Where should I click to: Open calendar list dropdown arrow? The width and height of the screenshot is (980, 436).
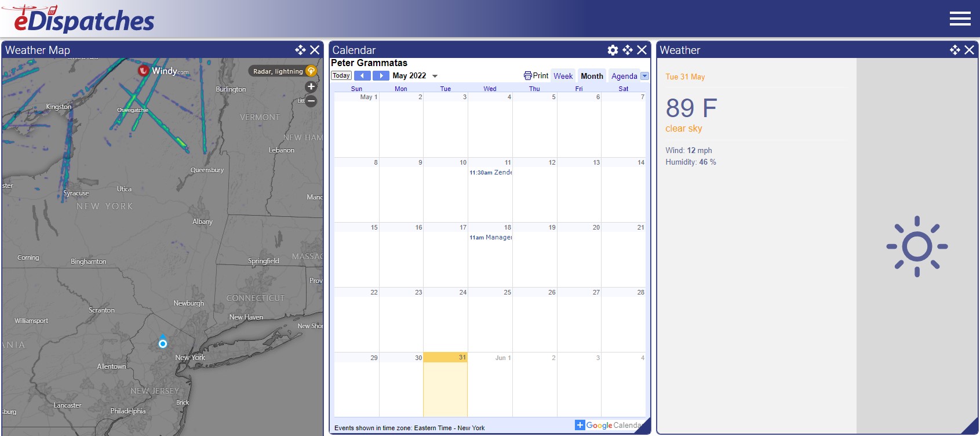point(644,76)
